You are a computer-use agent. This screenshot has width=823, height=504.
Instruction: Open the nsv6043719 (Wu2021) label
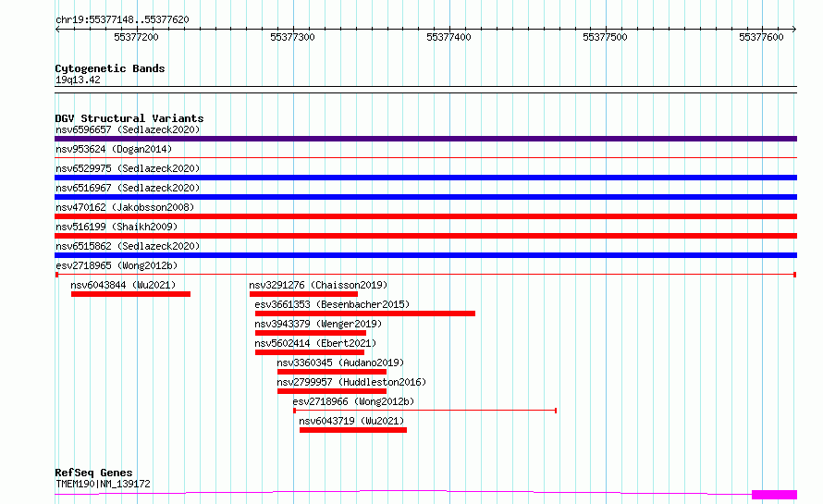351,421
